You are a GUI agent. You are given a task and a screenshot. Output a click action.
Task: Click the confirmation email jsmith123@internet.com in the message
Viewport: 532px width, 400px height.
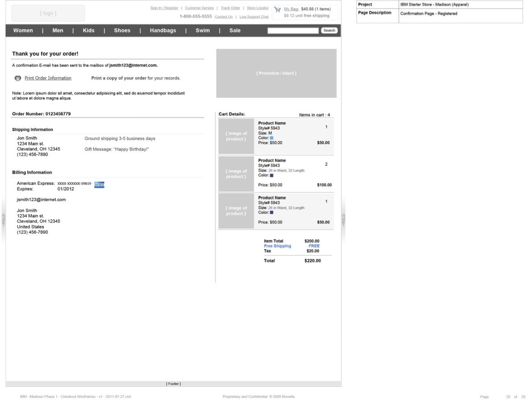click(133, 65)
